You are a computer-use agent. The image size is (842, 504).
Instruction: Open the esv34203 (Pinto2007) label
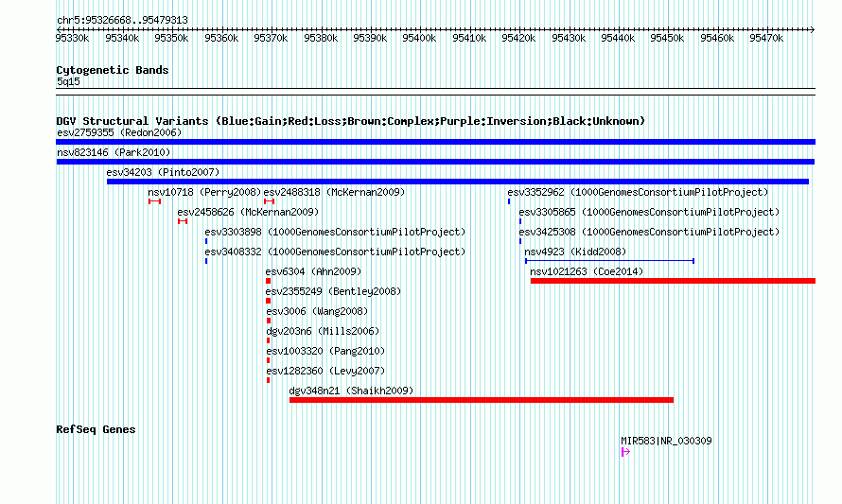(x=164, y=172)
